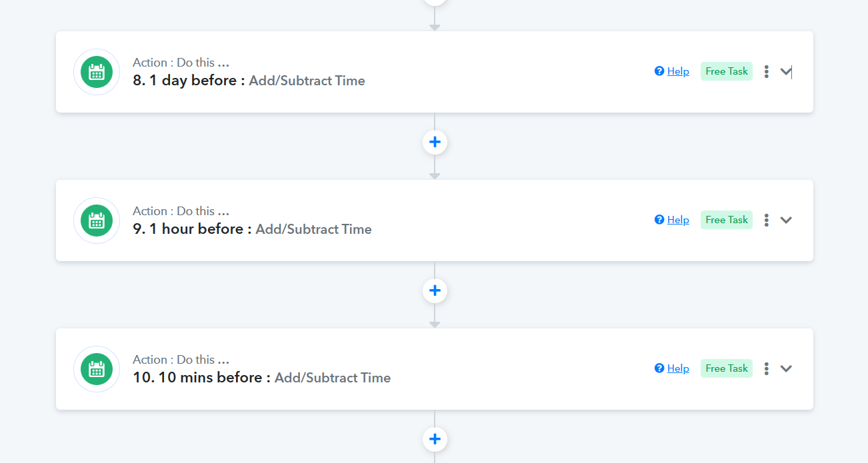
Task: Open Help link on step 8
Action: tap(672, 71)
